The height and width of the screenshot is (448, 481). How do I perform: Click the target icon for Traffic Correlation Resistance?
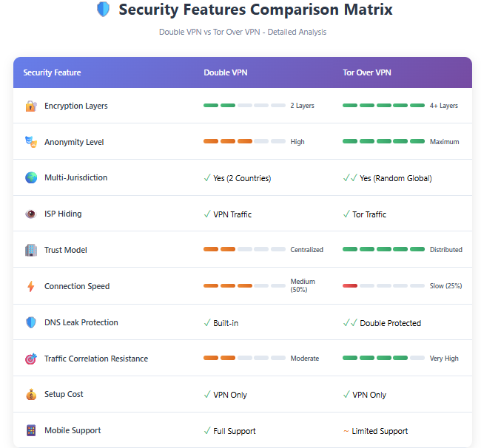click(31, 359)
